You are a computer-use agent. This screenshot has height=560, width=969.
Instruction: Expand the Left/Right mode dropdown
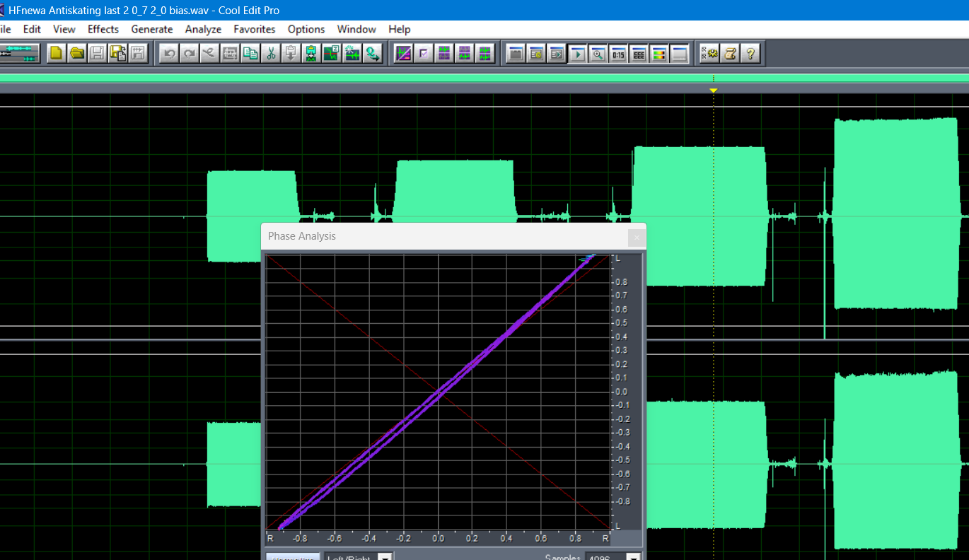385,558
